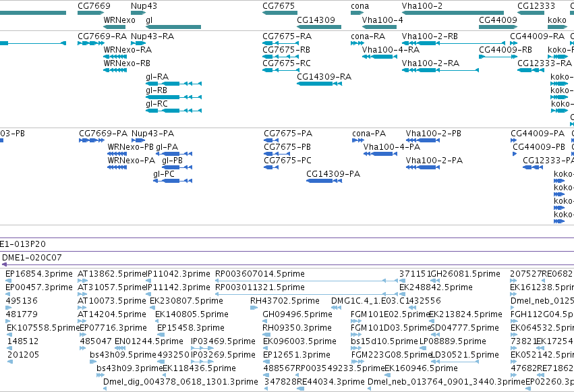This screenshot has height=392, width=574.
Task: Select the CG44009-PA protein
Action: click(x=513, y=140)
